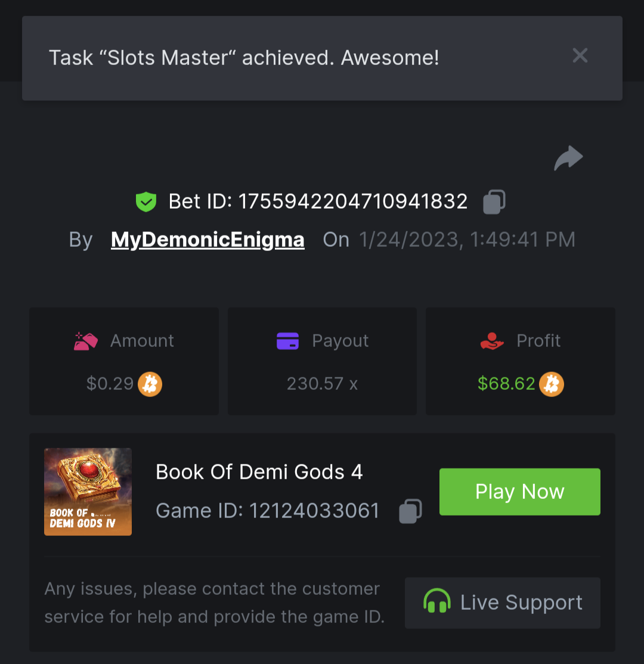Click the Game ID number text
This screenshot has height=664, width=644.
(314, 511)
